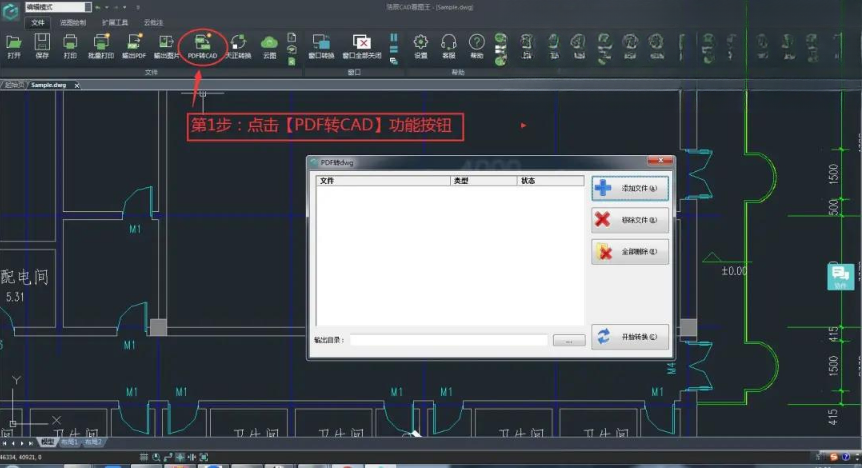
Task: Click the 打开 (Open) toolbar icon
Action: coord(14,46)
